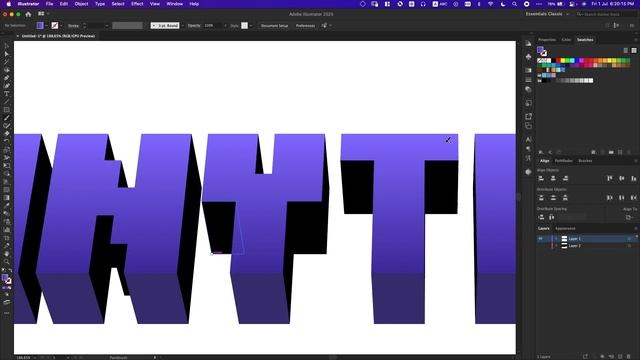Click the Arrange Documents icon

tap(42, 14)
